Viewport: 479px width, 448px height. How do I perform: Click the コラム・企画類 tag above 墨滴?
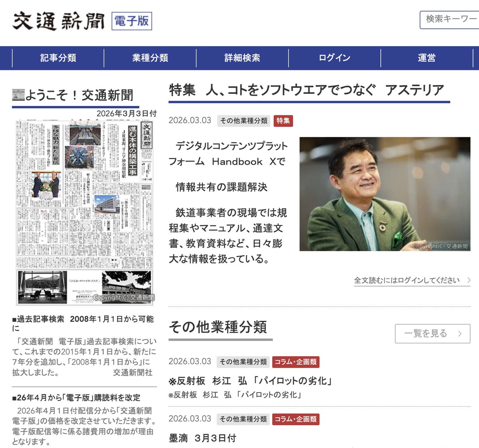(296, 419)
